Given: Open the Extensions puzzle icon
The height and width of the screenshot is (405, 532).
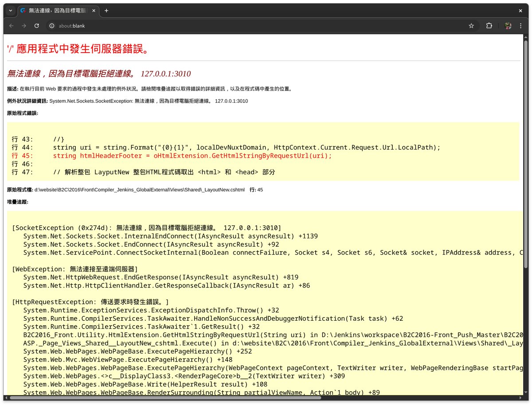Looking at the screenshot, I should click(x=489, y=26).
